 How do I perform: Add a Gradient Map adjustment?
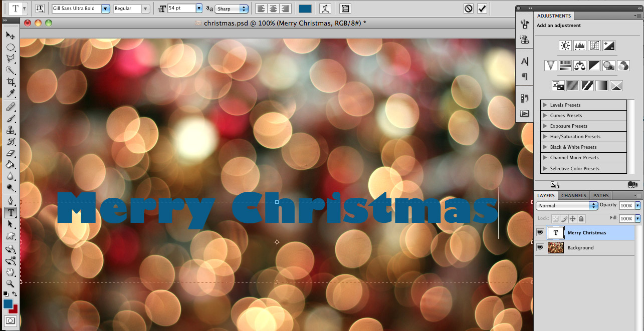602,86
